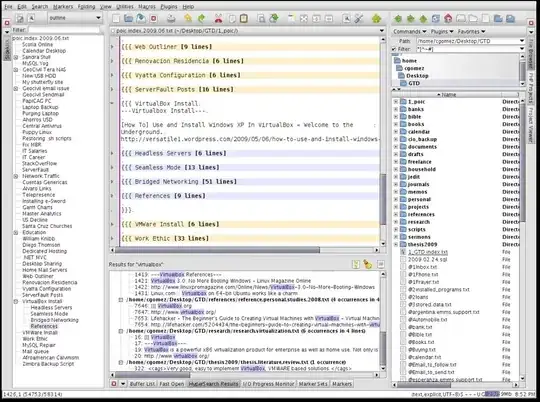Switch to the Marker Sets tab
This screenshot has width=540, height=402.
tap(313, 384)
